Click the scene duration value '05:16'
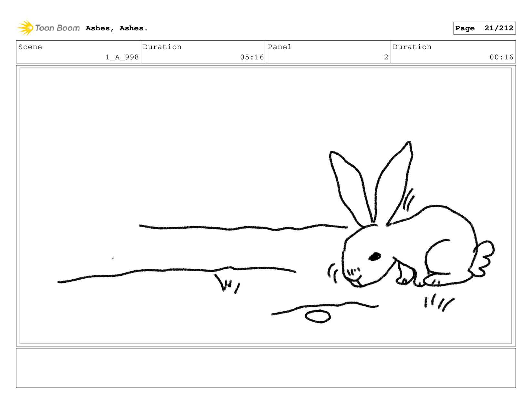 [252, 57]
